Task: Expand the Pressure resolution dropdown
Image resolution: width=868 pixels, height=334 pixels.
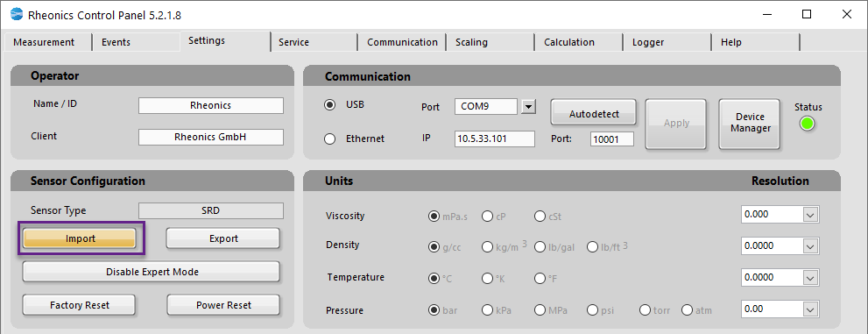Action: point(810,309)
